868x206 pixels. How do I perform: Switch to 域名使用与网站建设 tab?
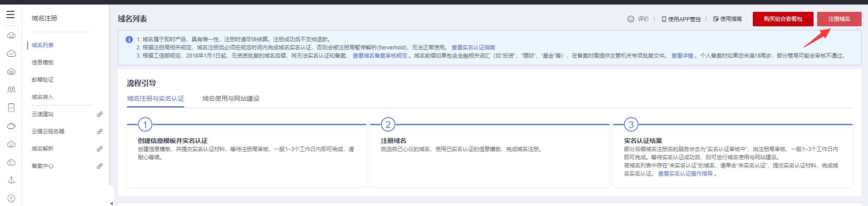point(231,98)
